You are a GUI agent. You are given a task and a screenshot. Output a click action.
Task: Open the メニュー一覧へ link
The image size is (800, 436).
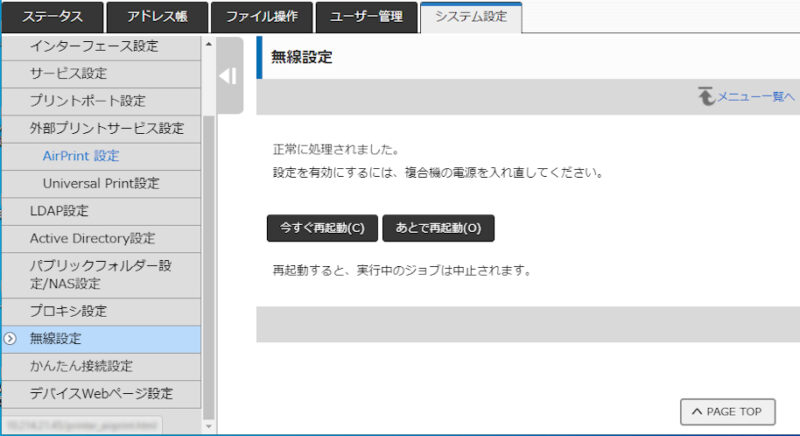click(755, 96)
